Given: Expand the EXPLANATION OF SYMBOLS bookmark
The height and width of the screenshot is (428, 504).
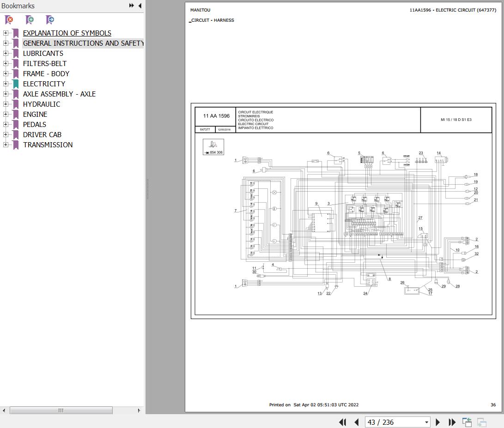Looking at the screenshot, I should pyautogui.click(x=6, y=33).
